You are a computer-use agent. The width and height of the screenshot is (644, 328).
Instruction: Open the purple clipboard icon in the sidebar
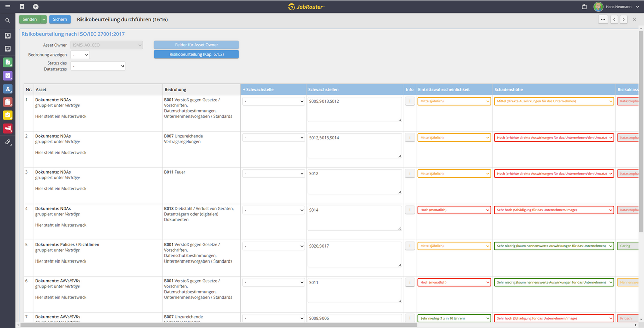[x=8, y=76]
